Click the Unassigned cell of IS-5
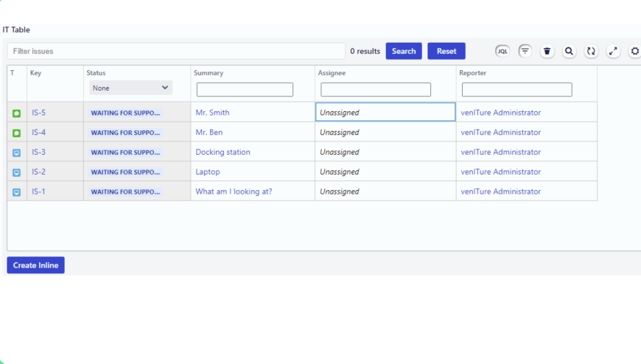 point(385,113)
